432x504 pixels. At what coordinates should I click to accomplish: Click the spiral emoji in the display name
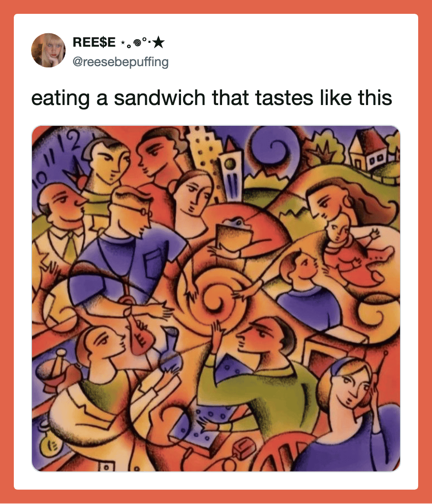click(x=137, y=42)
